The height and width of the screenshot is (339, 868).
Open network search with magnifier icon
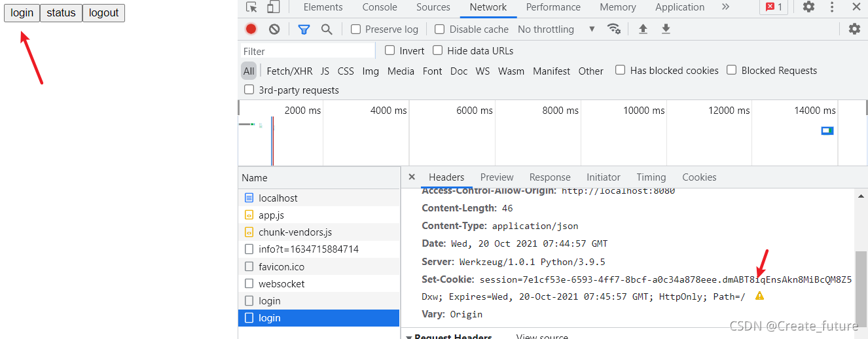(327, 29)
